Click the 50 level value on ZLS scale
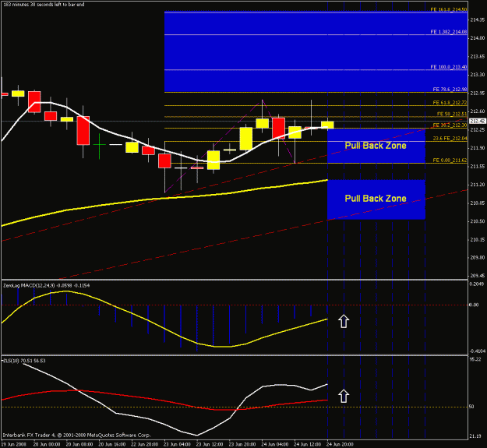 [x=471, y=407]
